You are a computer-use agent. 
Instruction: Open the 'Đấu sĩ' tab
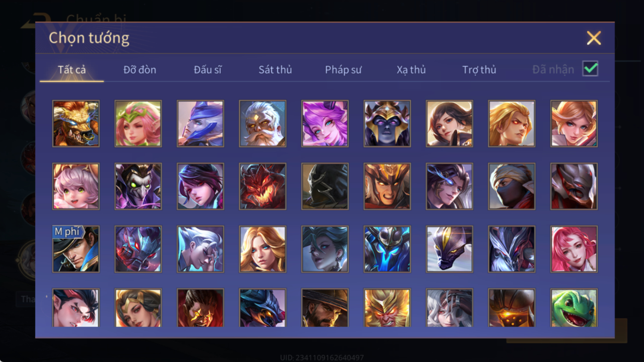coord(208,70)
